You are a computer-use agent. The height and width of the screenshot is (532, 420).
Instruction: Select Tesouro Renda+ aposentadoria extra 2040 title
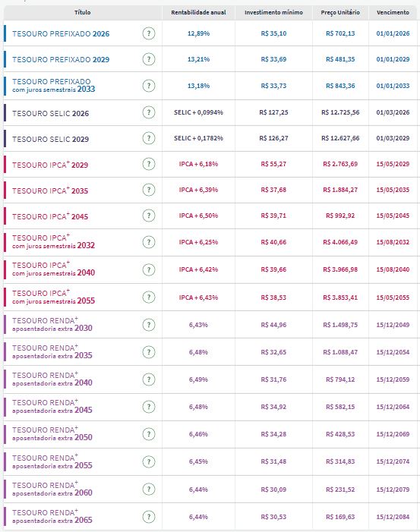click(52, 379)
